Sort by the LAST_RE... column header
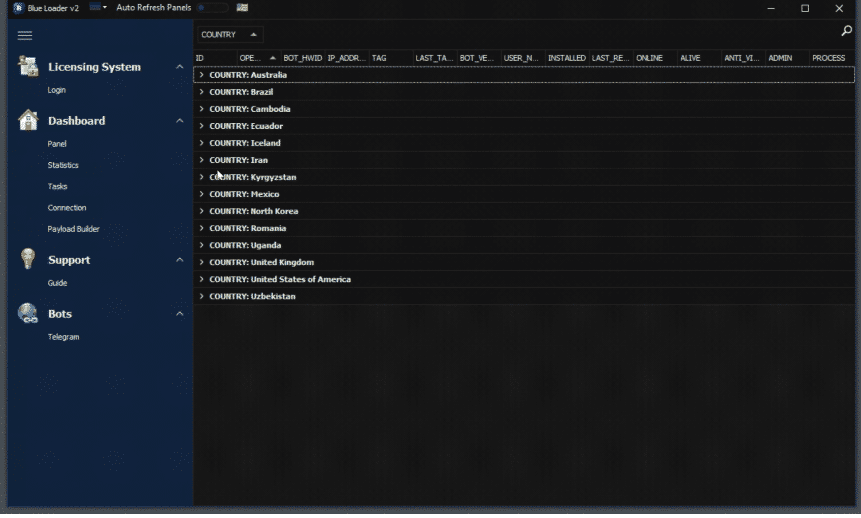The image size is (861, 518). 611,58
